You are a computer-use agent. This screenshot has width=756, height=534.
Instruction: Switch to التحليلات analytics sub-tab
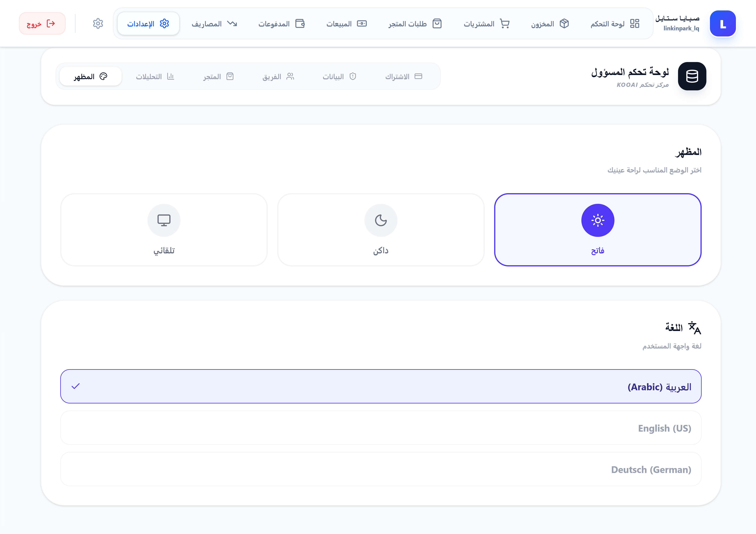pyautogui.click(x=155, y=76)
